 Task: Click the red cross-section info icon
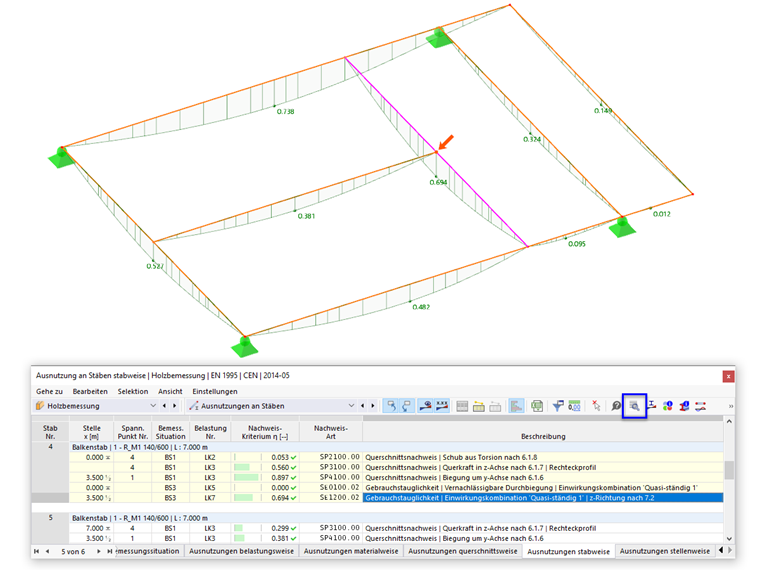click(684, 406)
